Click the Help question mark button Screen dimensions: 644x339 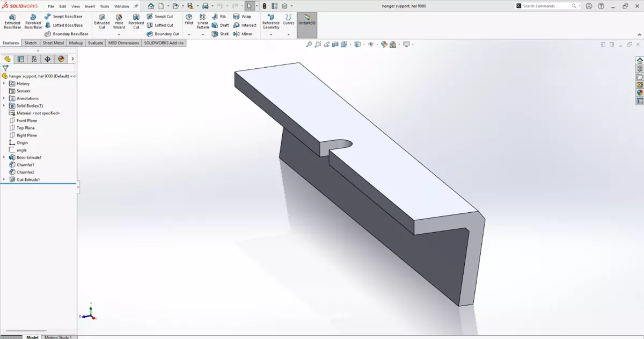(x=601, y=5)
